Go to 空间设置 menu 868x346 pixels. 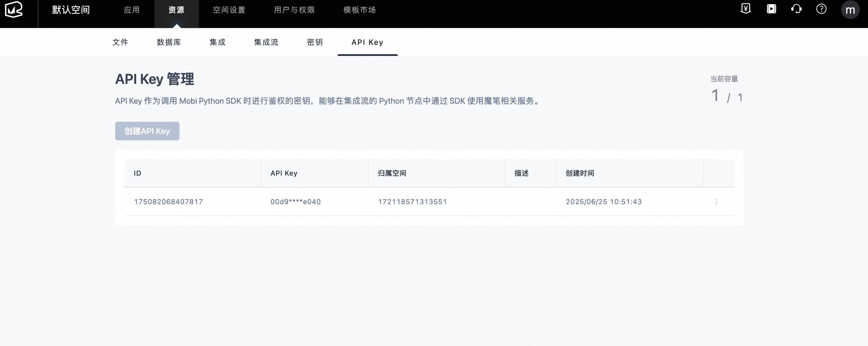(229, 10)
